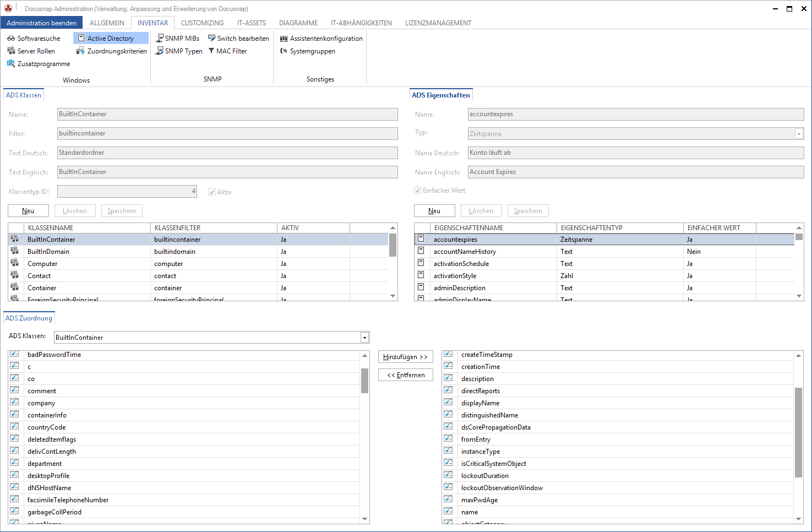The width and height of the screenshot is (812, 532).
Task: Toggle checkbox for description in right list
Action: 448,378
